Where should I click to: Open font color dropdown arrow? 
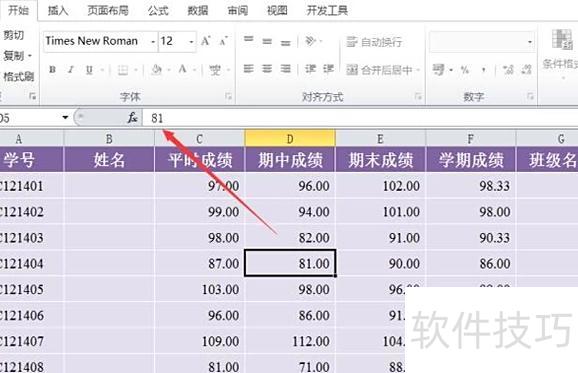pyautogui.click(x=194, y=70)
